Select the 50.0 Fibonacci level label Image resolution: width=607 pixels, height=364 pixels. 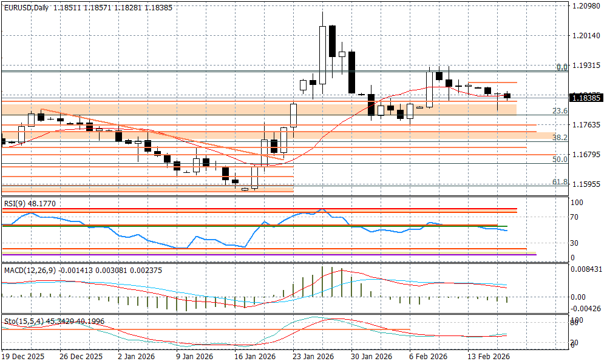559,159
